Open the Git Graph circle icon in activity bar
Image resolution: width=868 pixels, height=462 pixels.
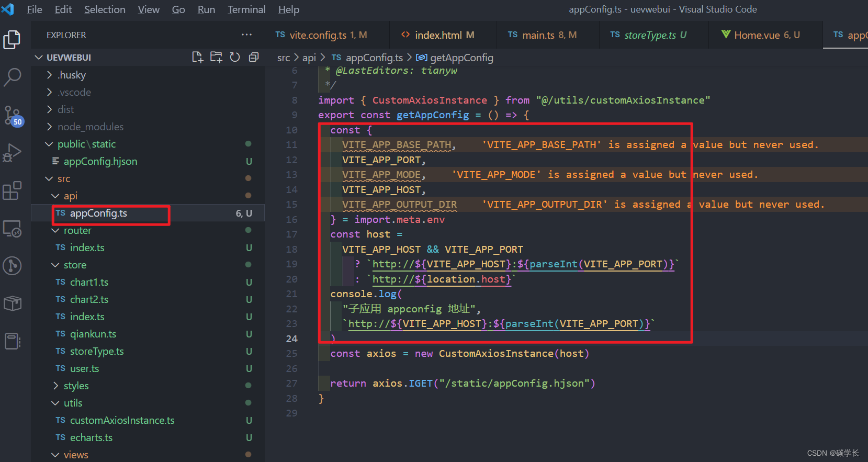coord(12,266)
